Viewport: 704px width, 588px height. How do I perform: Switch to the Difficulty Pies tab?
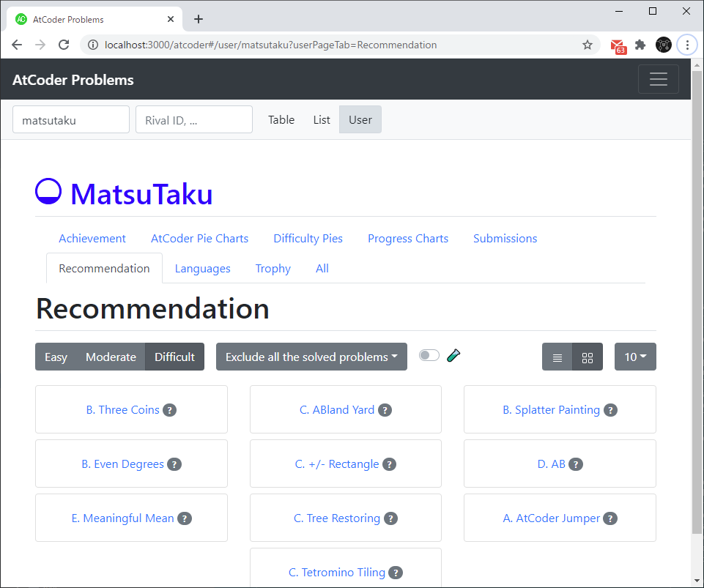[x=308, y=238]
